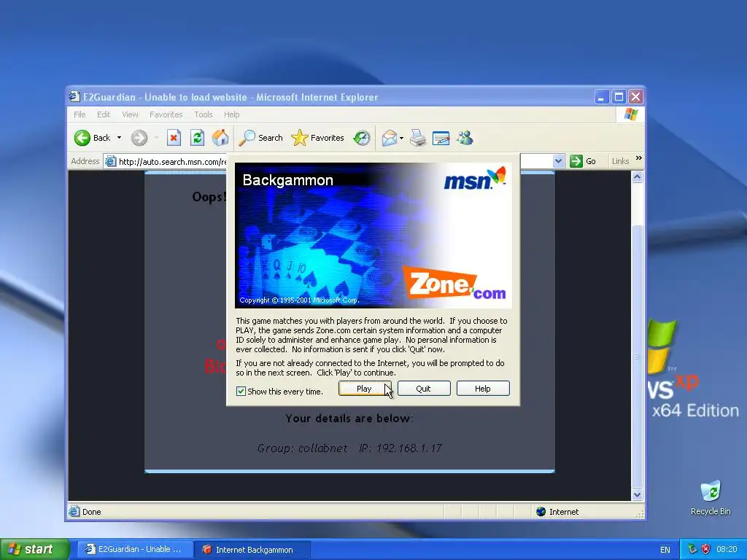Click the status bar page icon next to Done
747x560 pixels.
coord(74,512)
